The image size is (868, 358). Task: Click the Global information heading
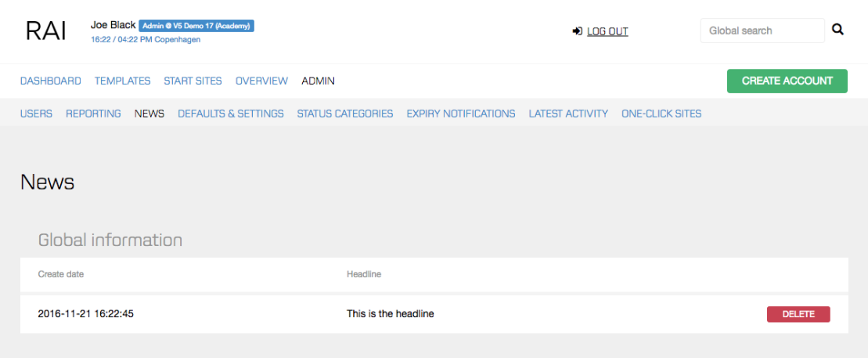(110, 240)
